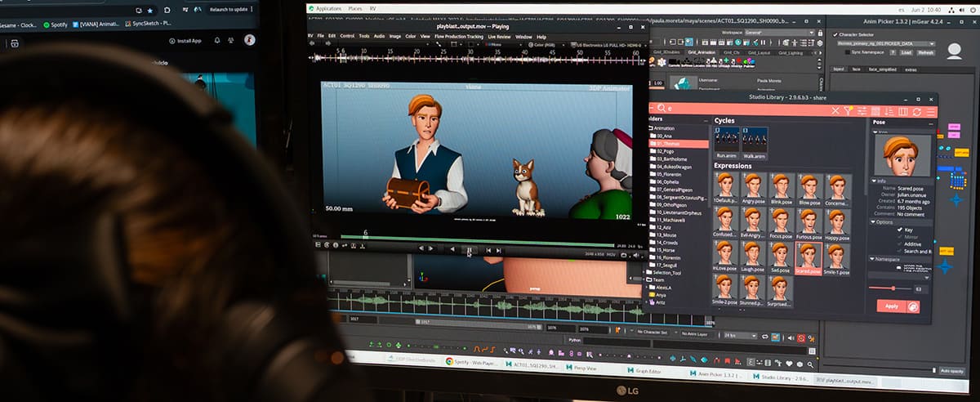Step back one frame in RV
Screen dimensions: 980x402
click(x=421, y=248)
